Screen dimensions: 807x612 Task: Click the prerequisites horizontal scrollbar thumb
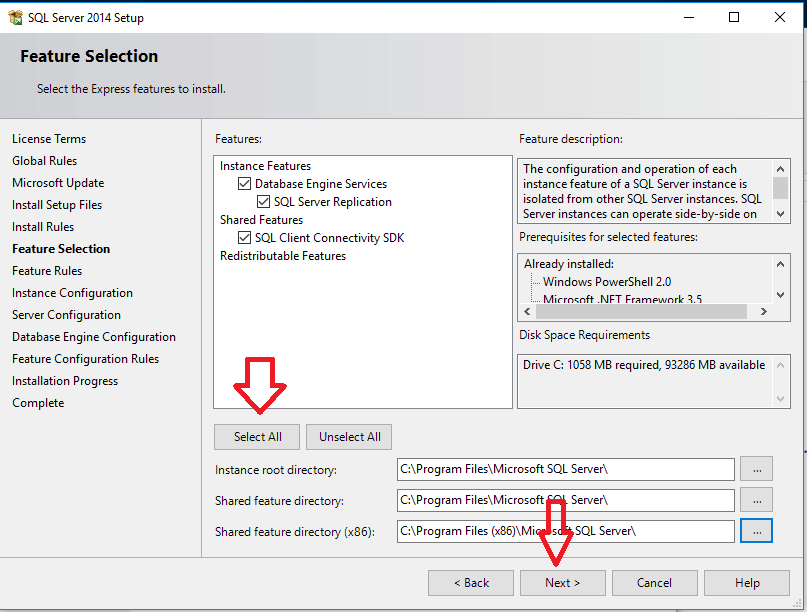tap(641, 311)
